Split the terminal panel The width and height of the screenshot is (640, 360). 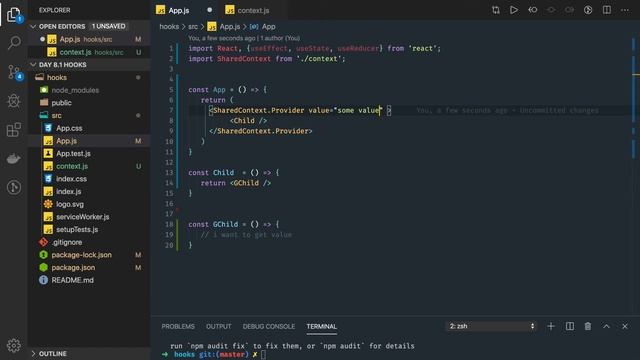tap(569, 326)
